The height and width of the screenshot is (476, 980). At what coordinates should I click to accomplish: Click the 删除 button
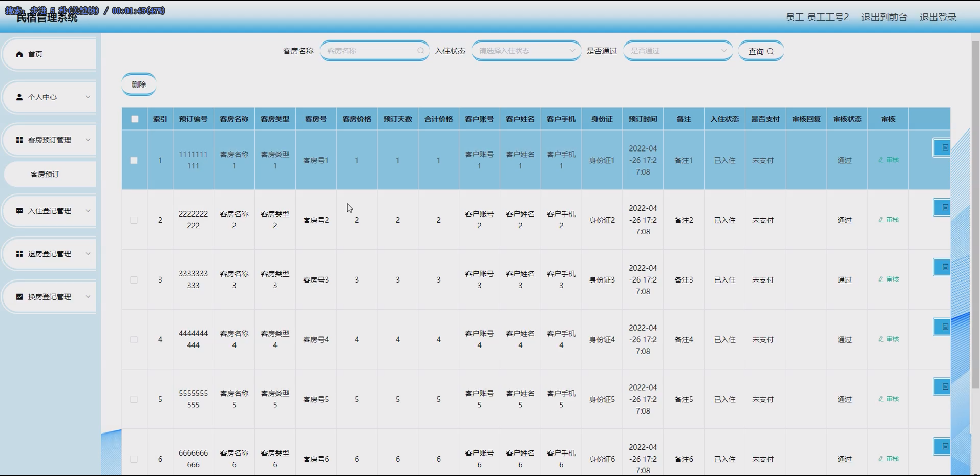pyautogui.click(x=139, y=84)
